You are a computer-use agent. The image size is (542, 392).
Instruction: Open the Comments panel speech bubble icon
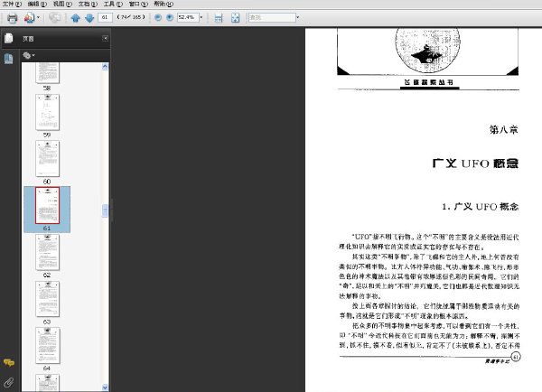(9, 362)
